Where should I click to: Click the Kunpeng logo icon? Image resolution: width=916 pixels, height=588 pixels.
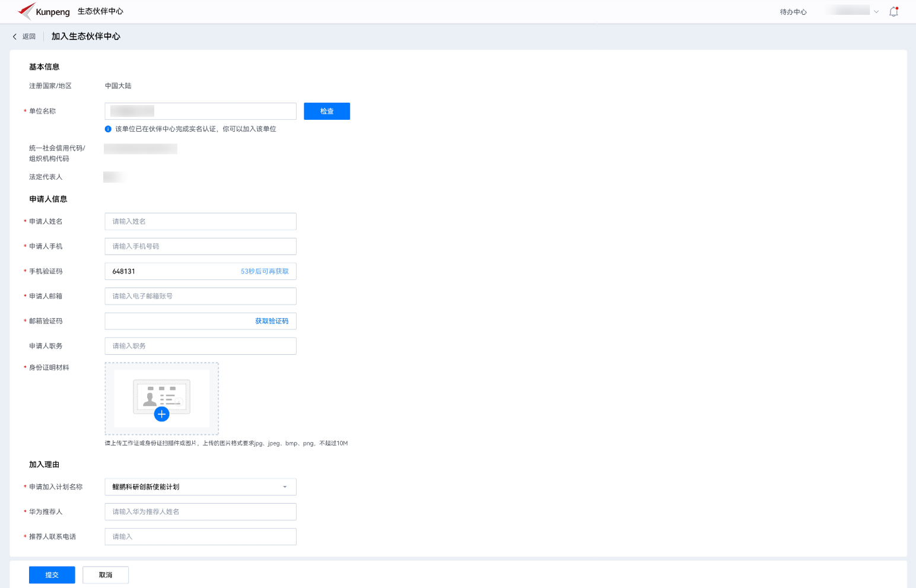click(x=26, y=11)
